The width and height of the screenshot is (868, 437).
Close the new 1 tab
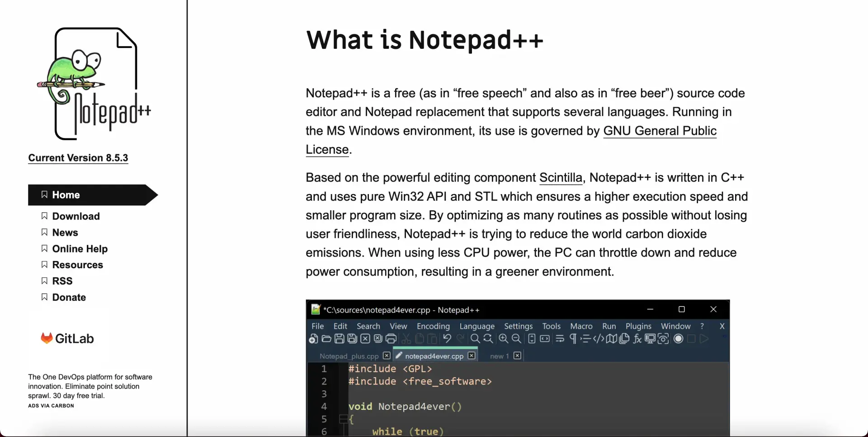[518, 356]
